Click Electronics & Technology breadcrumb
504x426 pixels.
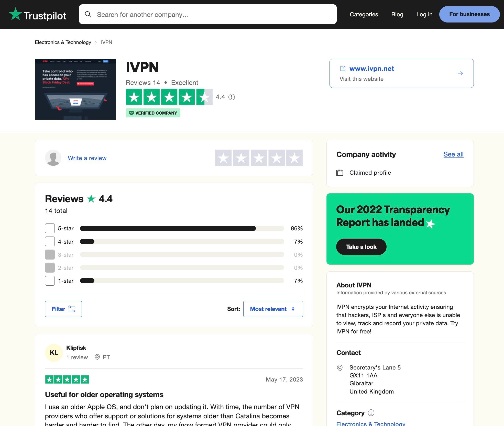[x=63, y=42]
